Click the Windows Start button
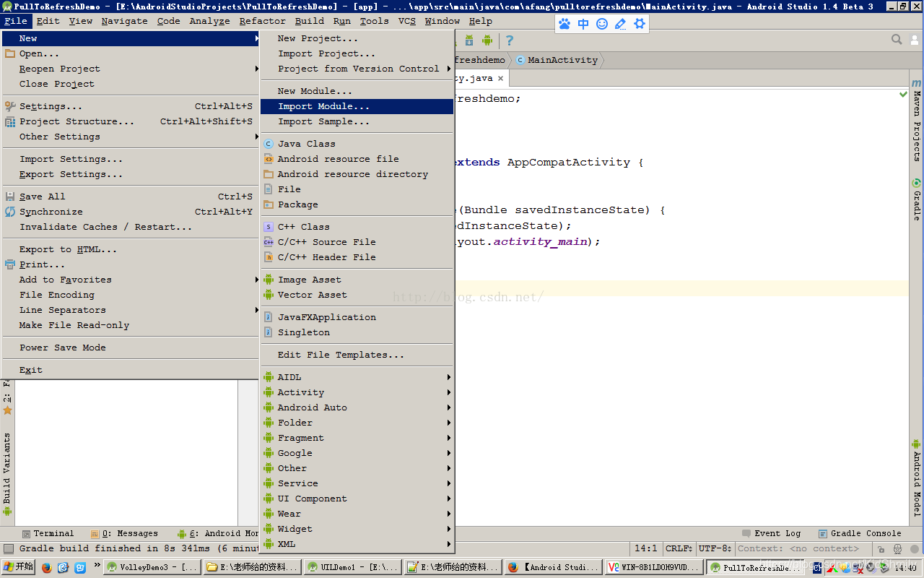This screenshot has height=578, width=924. [18, 567]
